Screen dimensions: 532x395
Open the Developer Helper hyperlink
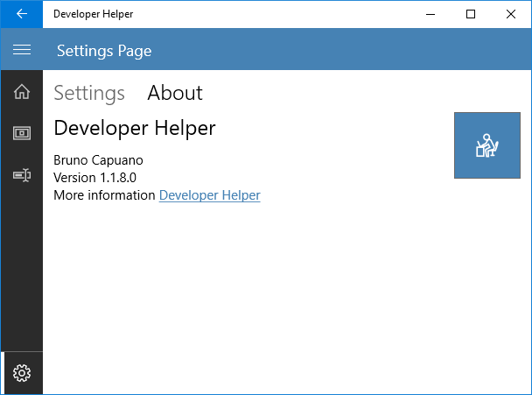[209, 195]
